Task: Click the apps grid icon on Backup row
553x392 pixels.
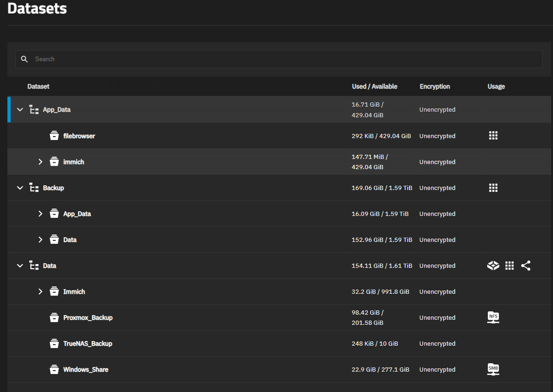Action: pos(493,188)
